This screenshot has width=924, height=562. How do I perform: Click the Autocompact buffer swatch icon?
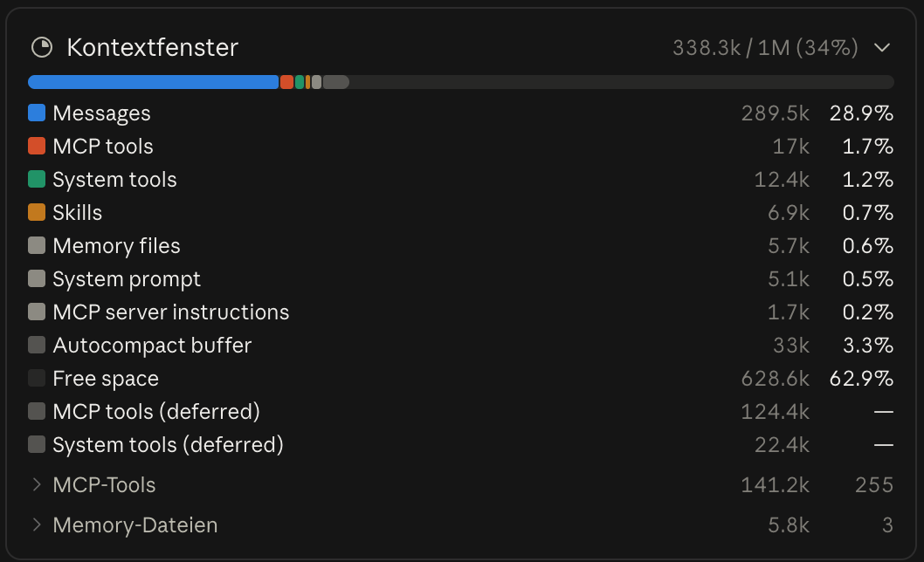[37, 345]
